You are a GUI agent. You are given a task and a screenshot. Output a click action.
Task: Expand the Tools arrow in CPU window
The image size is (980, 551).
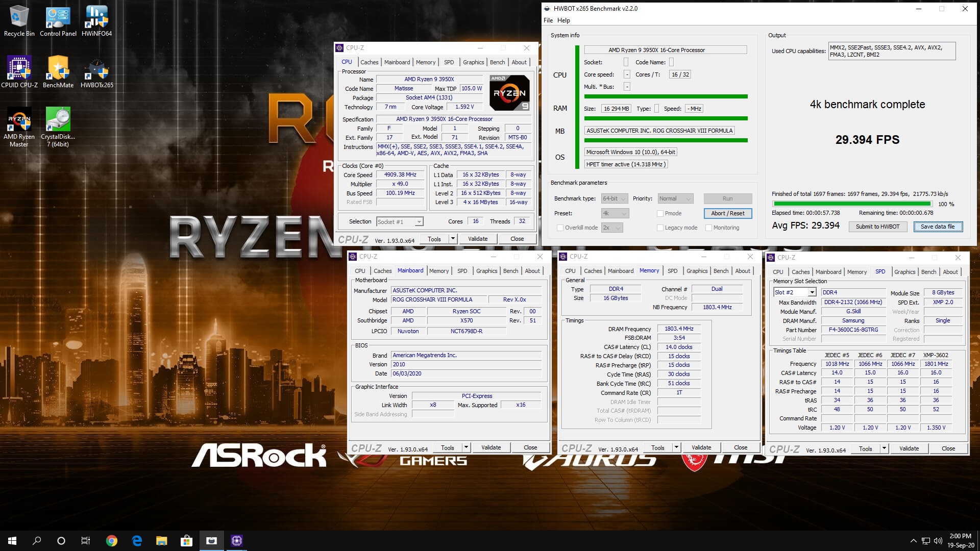tap(452, 239)
